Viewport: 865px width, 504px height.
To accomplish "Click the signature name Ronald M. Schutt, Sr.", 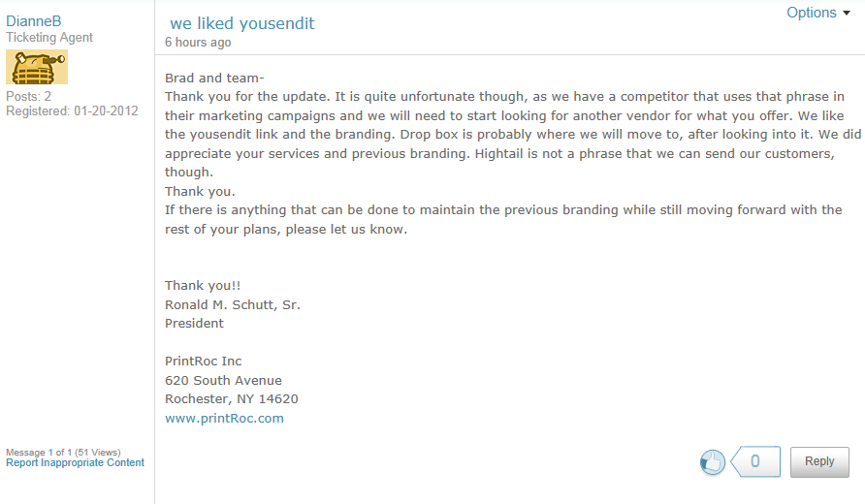I will pos(233,304).
